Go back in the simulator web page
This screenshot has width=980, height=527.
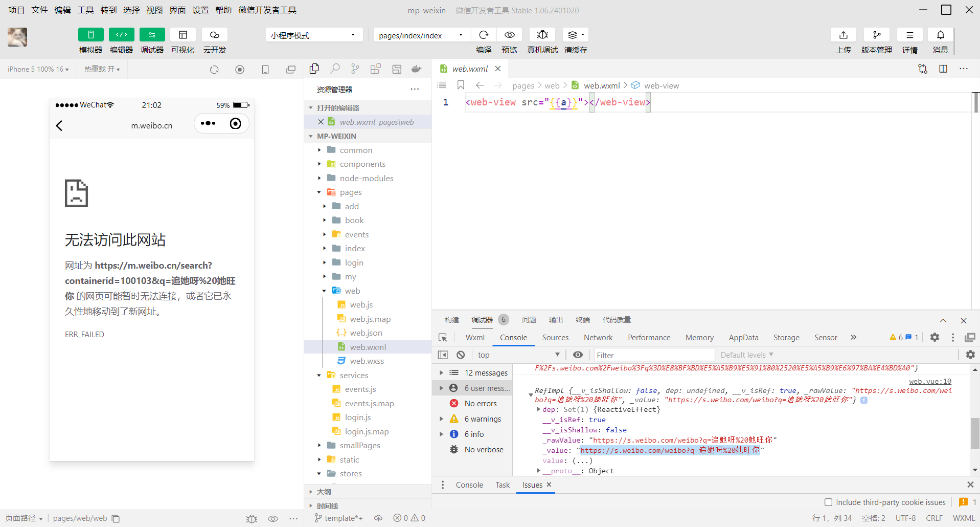[x=59, y=125]
